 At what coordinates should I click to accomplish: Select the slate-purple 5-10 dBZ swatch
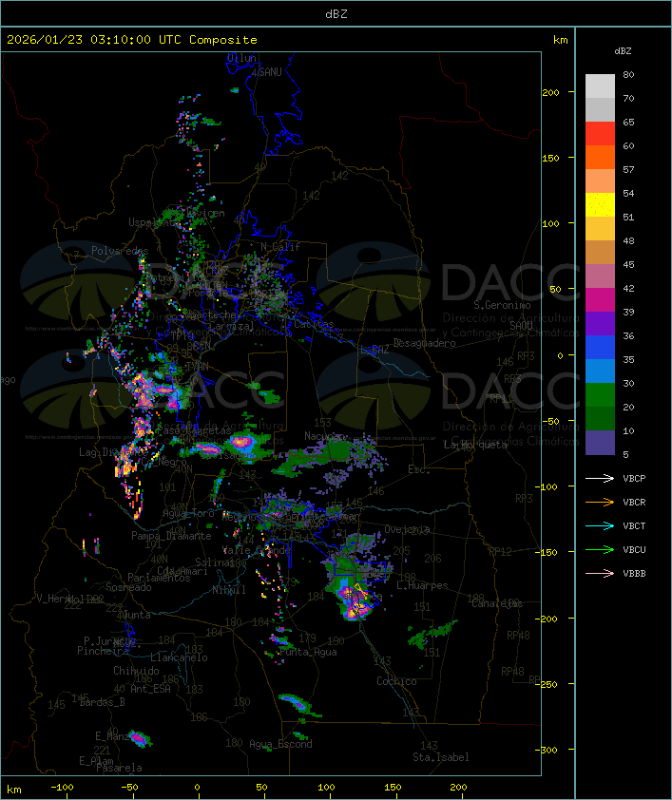(x=600, y=443)
